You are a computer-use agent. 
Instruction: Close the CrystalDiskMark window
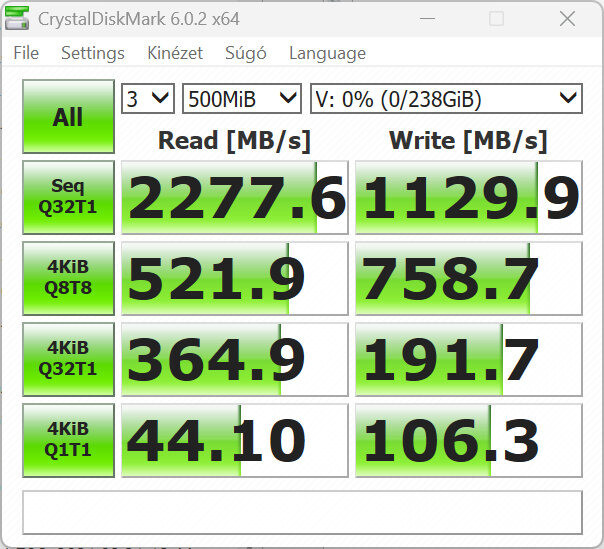[567, 18]
